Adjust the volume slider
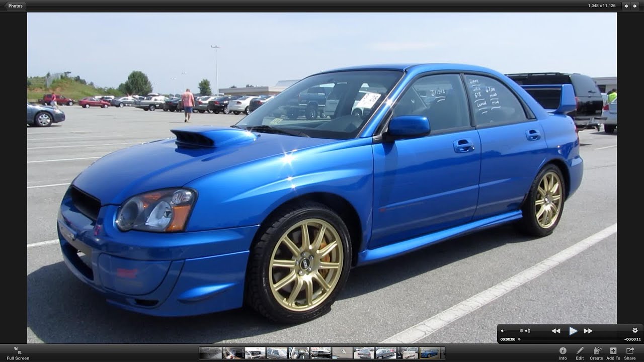 [x=521, y=330]
